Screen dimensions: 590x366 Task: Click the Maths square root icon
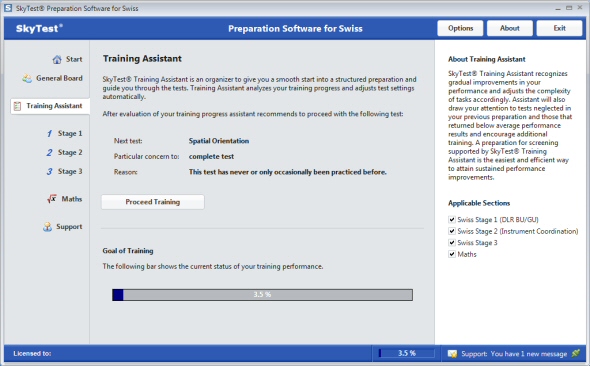pos(52,199)
